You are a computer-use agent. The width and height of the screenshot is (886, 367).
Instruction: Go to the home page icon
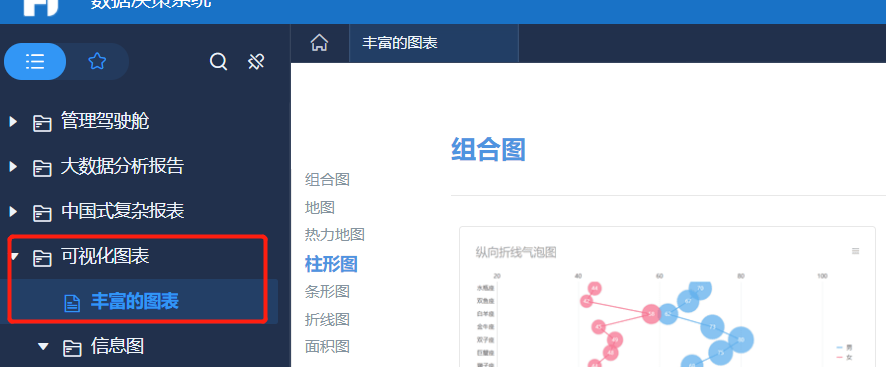coord(319,43)
